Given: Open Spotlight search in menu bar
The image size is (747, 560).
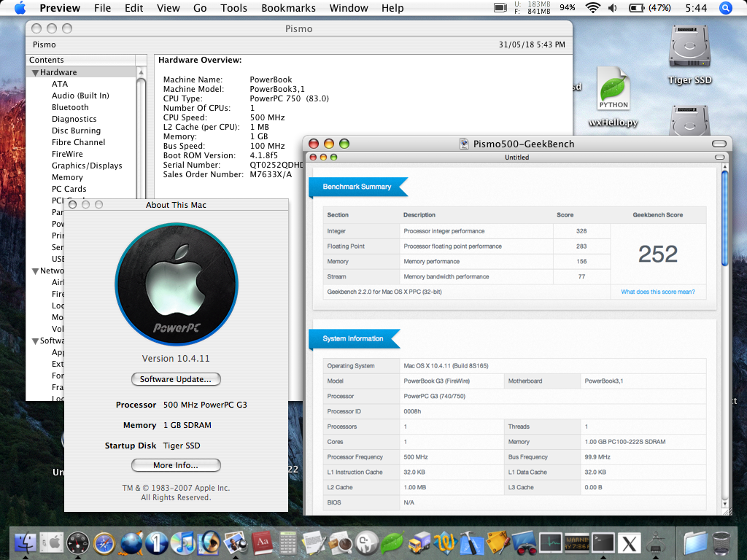Looking at the screenshot, I should point(725,8).
